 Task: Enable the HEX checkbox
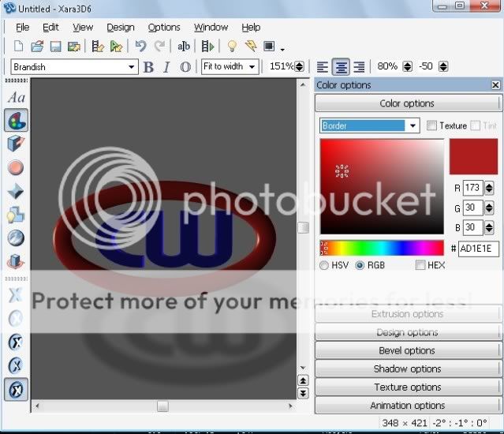pos(420,265)
